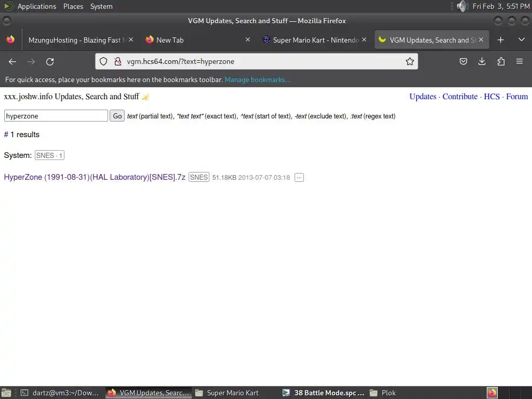Open the Forum link
The height and width of the screenshot is (399, 532).
tap(517, 97)
